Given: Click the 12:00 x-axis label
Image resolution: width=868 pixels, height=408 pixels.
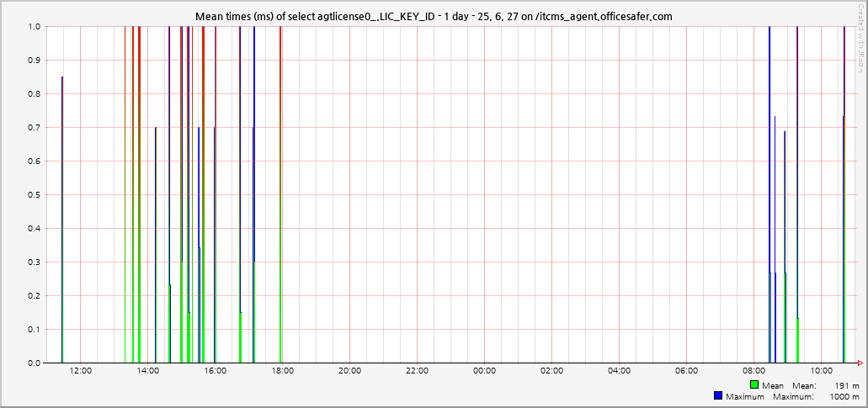Looking at the screenshot, I should tap(81, 371).
